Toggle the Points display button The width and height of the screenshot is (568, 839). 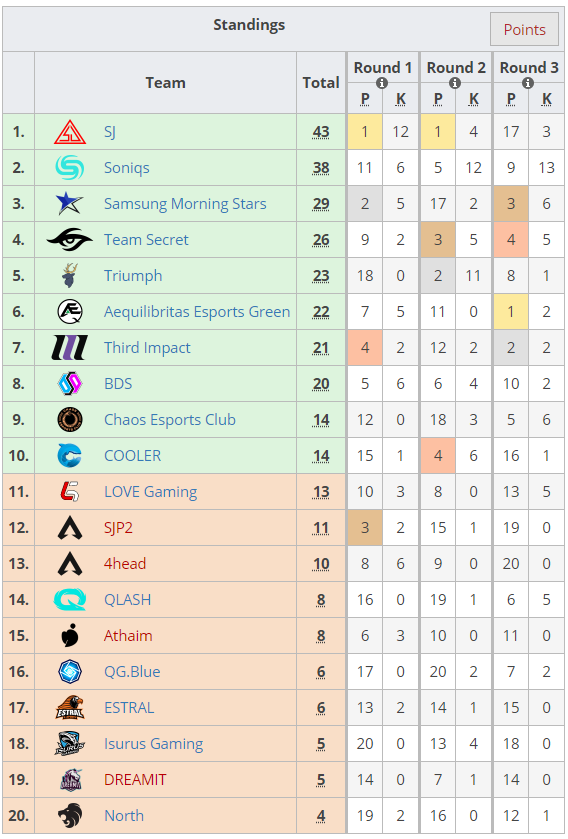coord(524,29)
